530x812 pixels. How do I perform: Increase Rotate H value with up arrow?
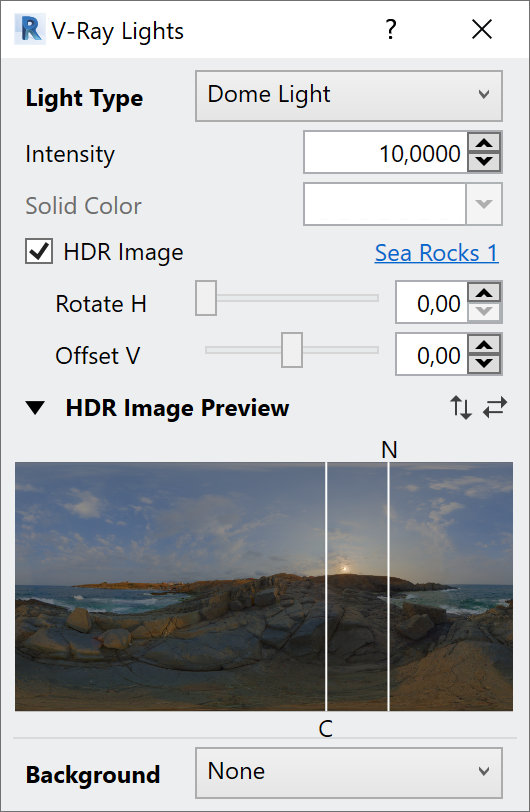[484, 293]
